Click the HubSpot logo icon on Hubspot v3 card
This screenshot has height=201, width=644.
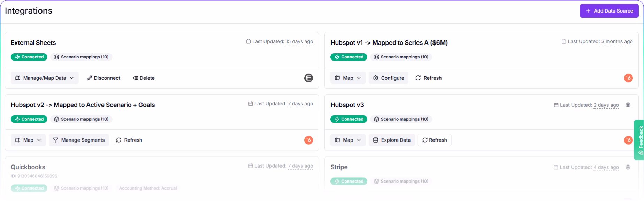[628, 140]
